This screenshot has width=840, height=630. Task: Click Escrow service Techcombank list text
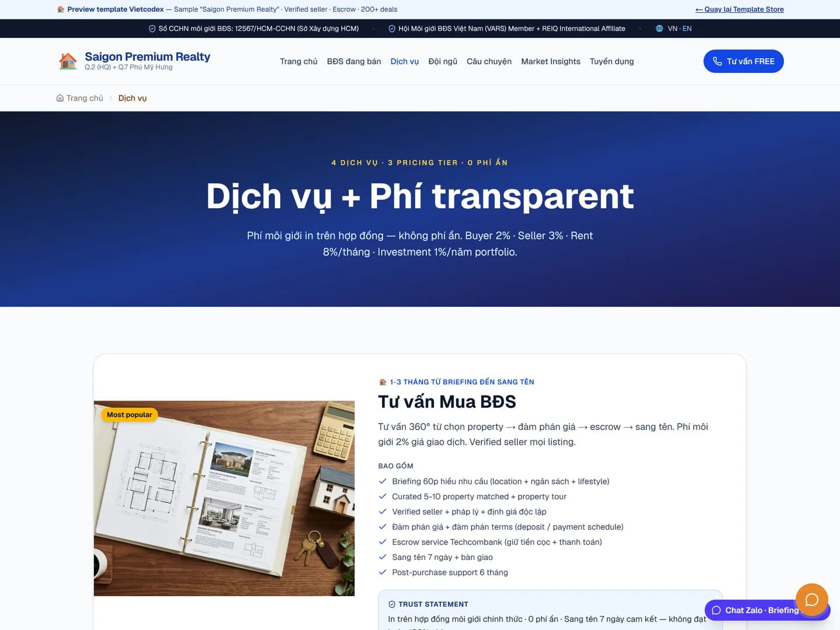click(x=497, y=542)
